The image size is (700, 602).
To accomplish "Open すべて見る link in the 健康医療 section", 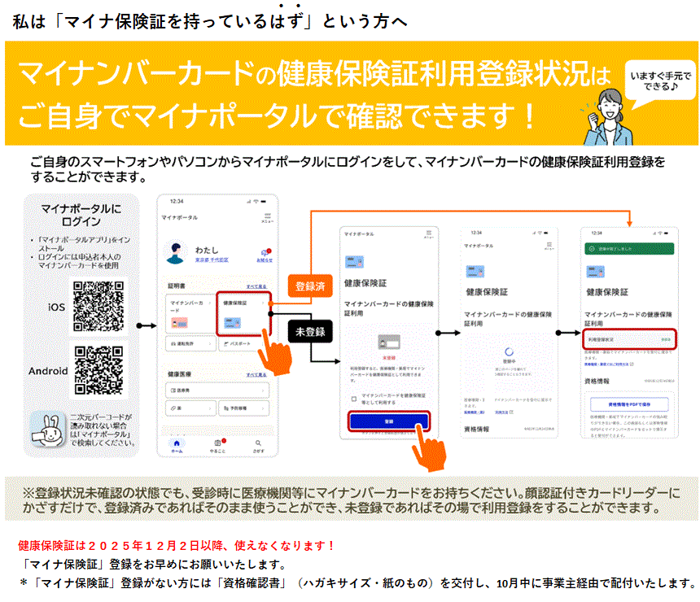I will pos(256,374).
